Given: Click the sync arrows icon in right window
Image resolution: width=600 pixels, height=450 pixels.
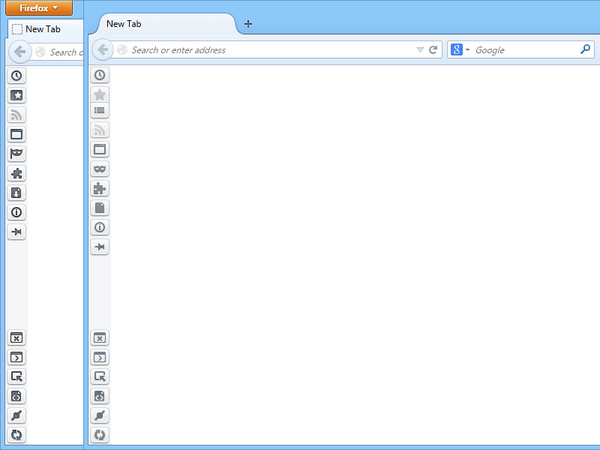Looking at the screenshot, I should point(100,435).
